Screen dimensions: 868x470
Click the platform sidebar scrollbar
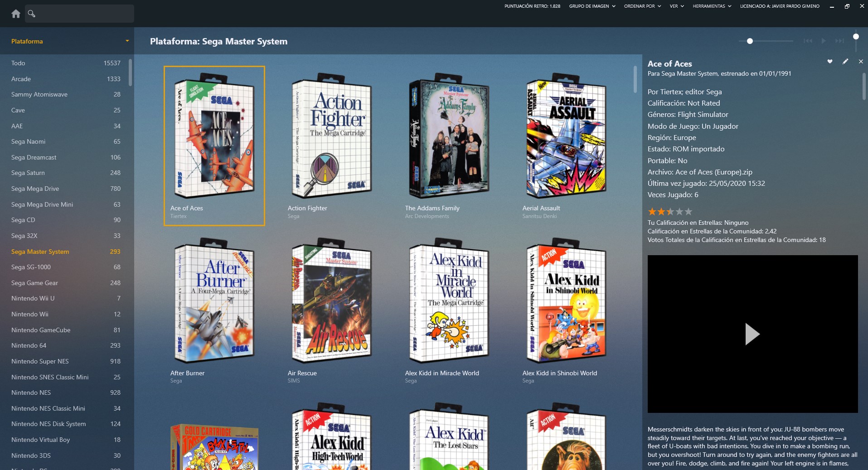(130, 73)
